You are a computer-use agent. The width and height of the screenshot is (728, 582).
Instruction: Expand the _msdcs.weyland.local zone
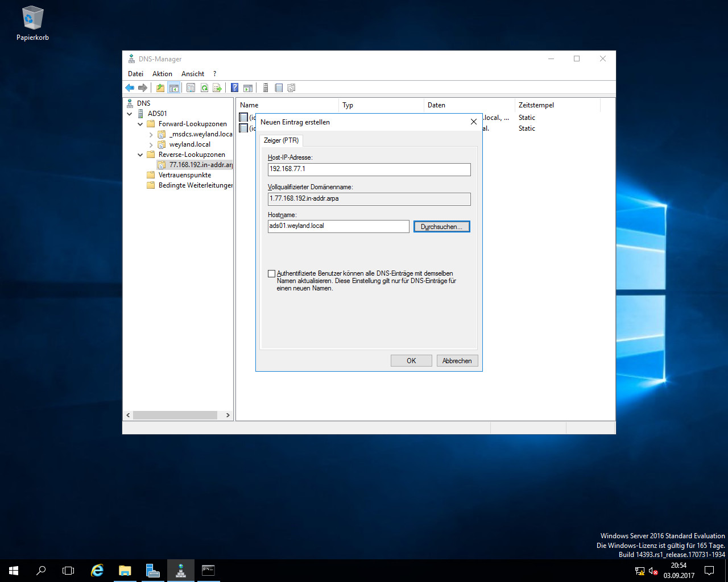[151, 135]
